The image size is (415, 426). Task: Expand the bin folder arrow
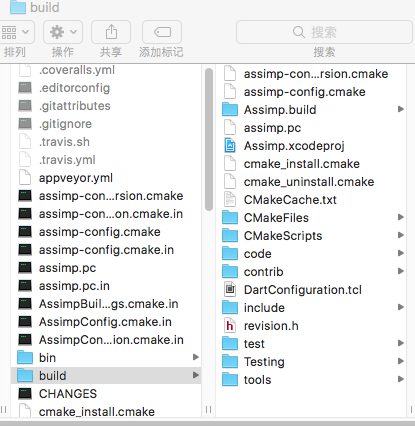pyautogui.click(x=196, y=357)
